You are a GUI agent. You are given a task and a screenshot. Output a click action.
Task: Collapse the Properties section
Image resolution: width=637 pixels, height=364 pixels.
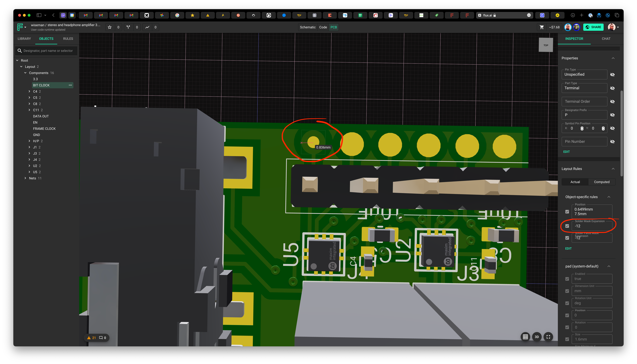click(613, 58)
